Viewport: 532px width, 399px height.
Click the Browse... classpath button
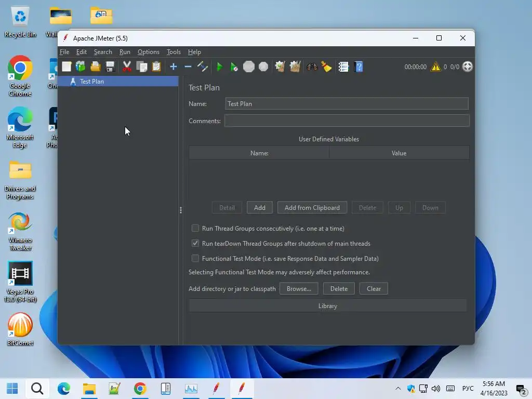(299, 289)
